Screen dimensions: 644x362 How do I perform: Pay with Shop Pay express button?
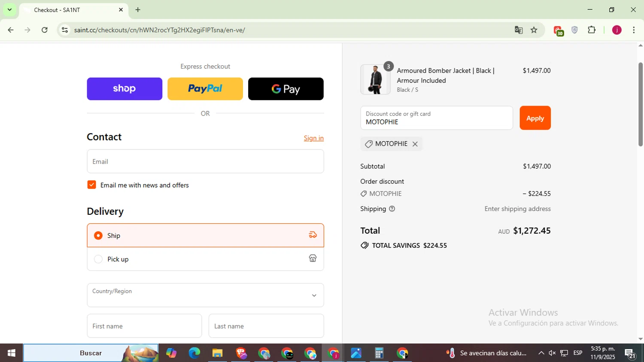pos(125,89)
